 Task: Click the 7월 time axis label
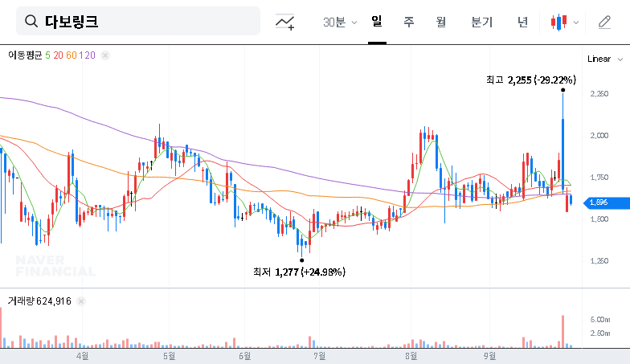coord(320,356)
